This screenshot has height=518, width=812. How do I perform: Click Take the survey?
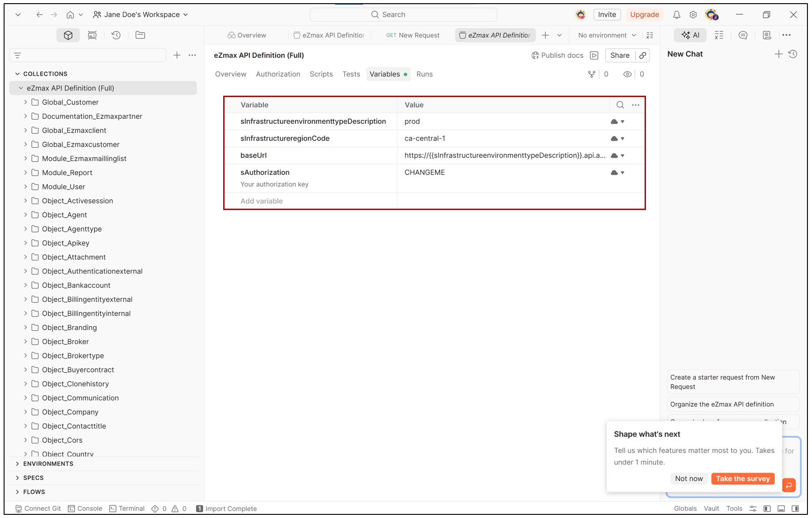743,479
